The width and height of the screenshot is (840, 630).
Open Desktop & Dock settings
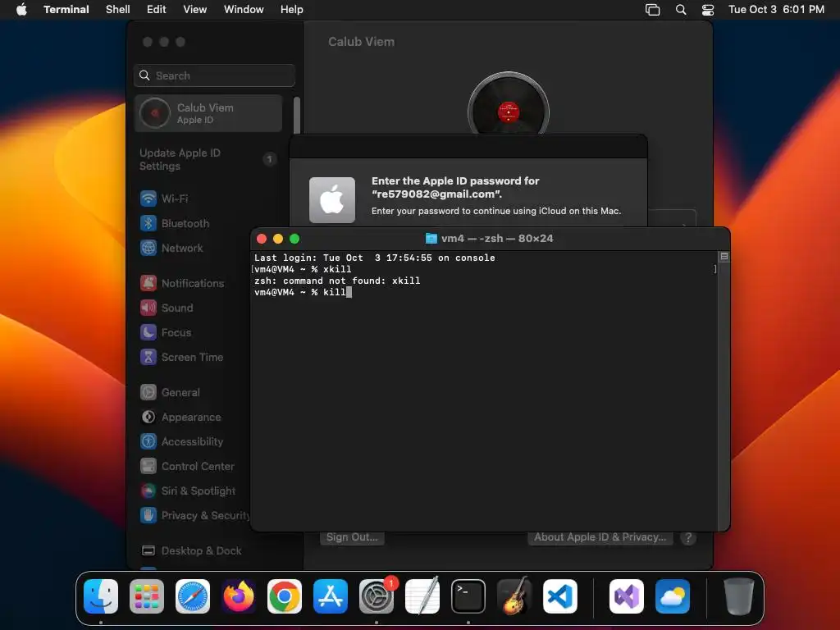190,551
